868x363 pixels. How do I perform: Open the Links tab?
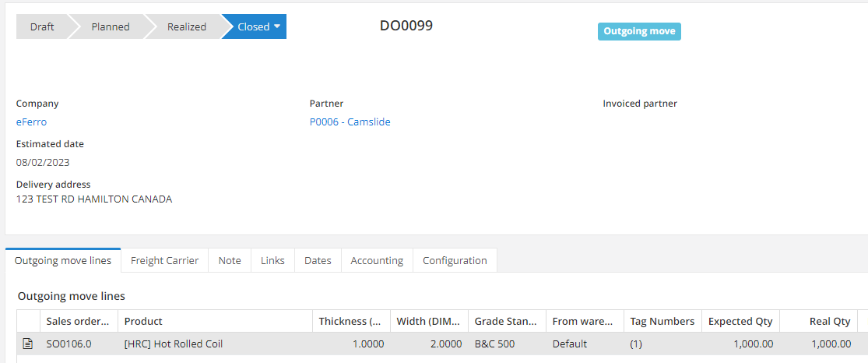[x=272, y=260]
